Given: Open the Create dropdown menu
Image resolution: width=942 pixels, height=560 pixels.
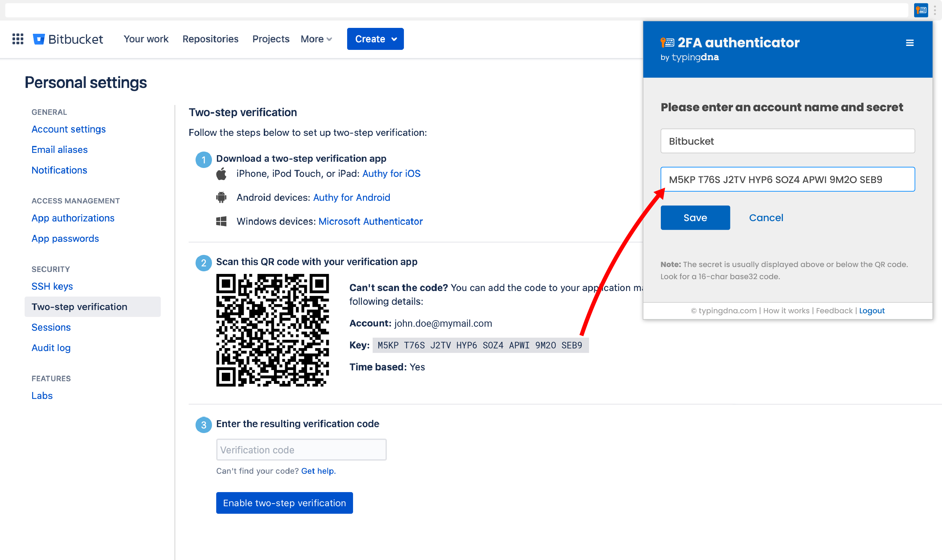Looking at the screenshot, I should coord(375,39).
